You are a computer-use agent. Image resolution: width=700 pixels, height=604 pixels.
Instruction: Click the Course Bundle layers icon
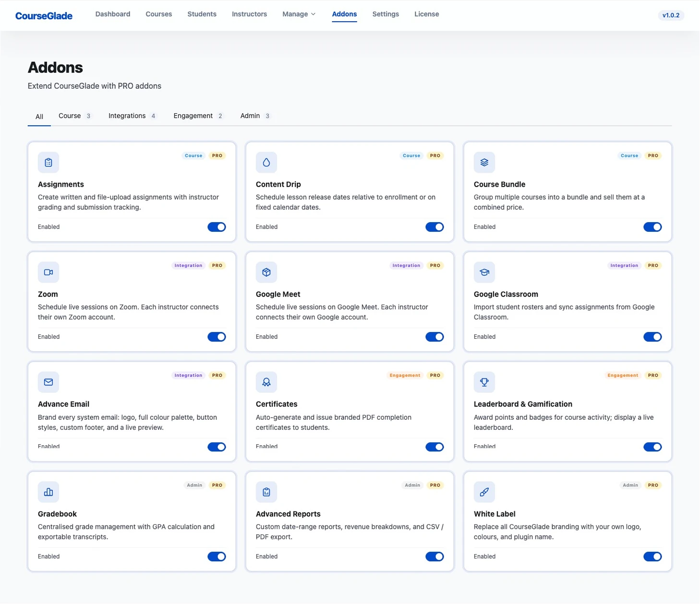[x=484, y=162]
